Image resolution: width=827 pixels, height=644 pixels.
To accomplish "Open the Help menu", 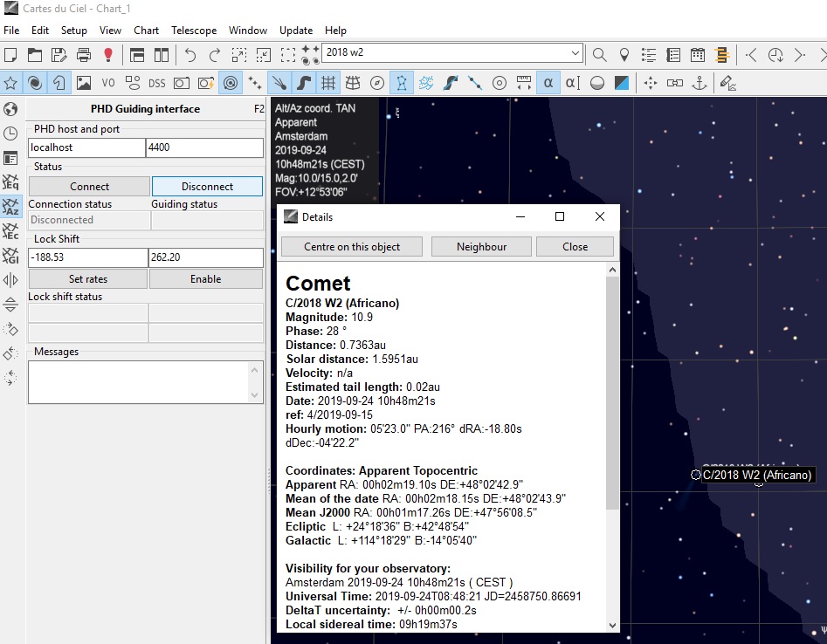I will pyautogui.click(x=335, y=30).
